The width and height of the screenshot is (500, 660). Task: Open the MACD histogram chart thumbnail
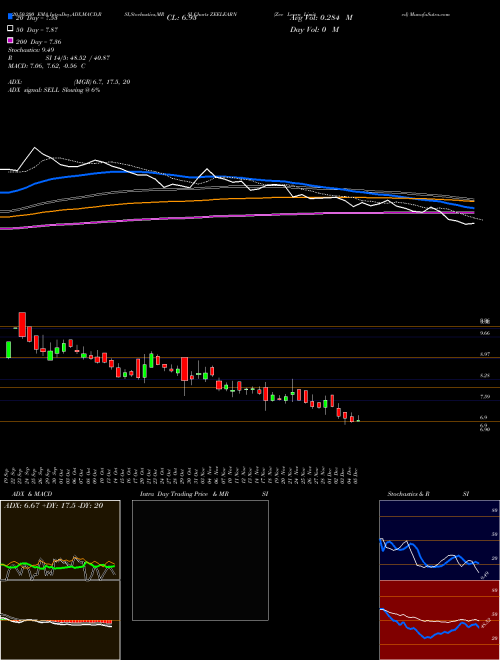click(x=60, y=620)
